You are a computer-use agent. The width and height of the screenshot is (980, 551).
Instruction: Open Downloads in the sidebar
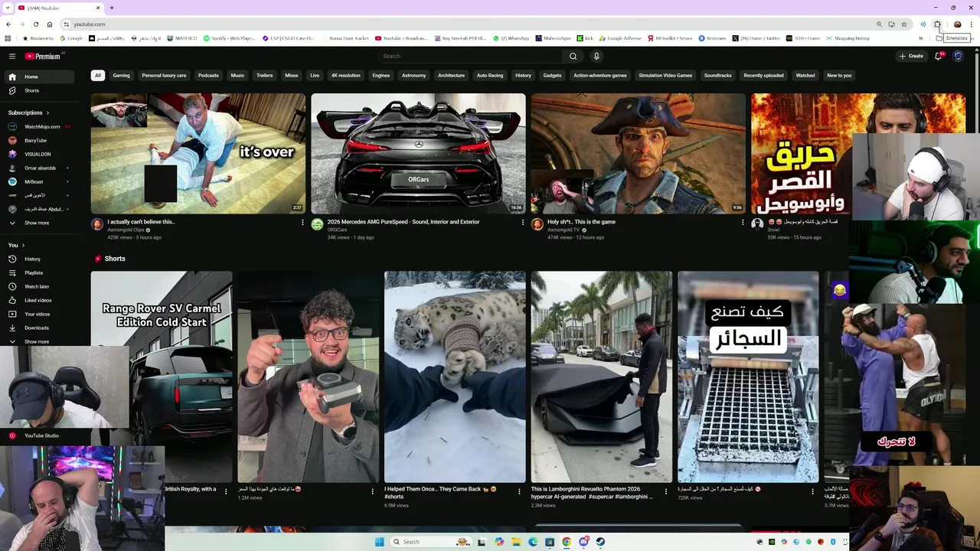(x=38, y=328)
